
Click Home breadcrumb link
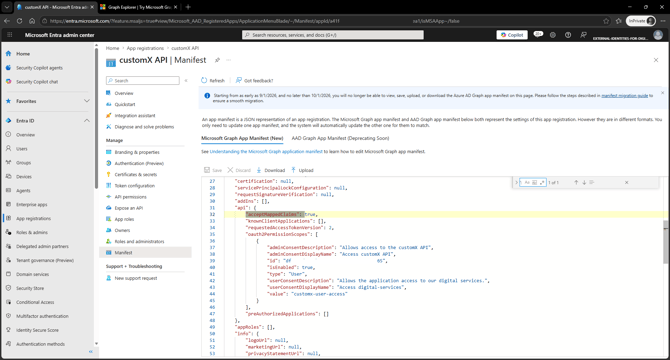pos(112,48)
